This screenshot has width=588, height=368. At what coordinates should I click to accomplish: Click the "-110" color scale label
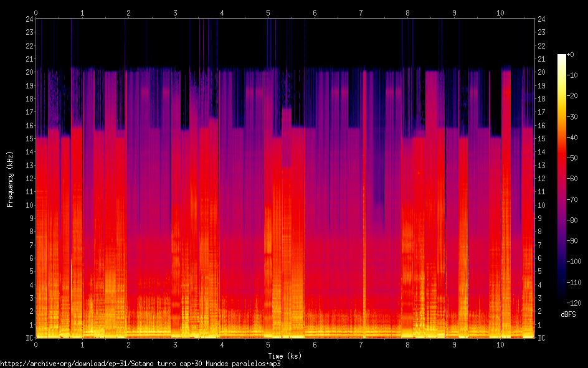click(x=574, y=283)
